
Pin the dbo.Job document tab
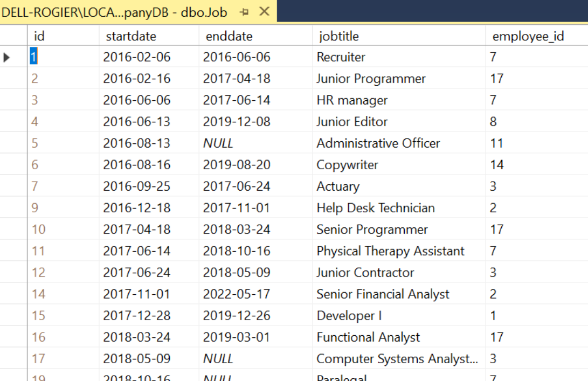244,11
